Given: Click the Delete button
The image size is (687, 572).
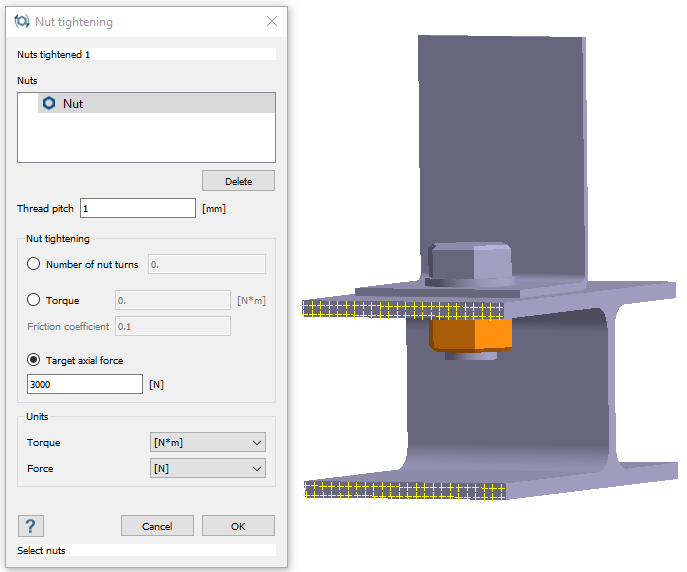Looking at the screenshot, I should (238, 181).
